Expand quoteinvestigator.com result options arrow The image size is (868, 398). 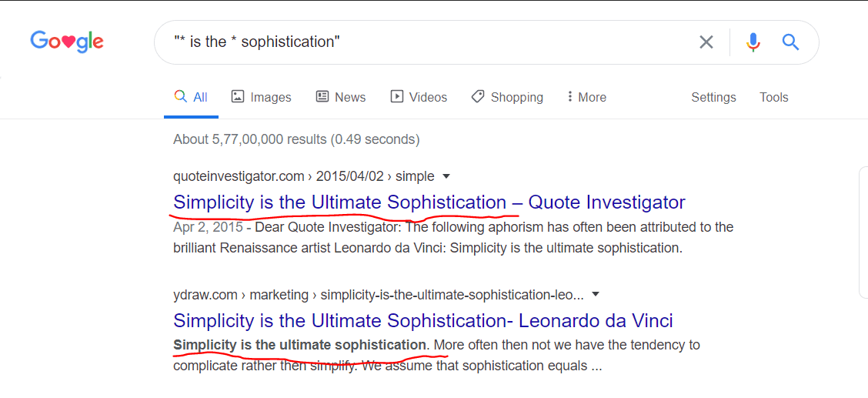446,176
